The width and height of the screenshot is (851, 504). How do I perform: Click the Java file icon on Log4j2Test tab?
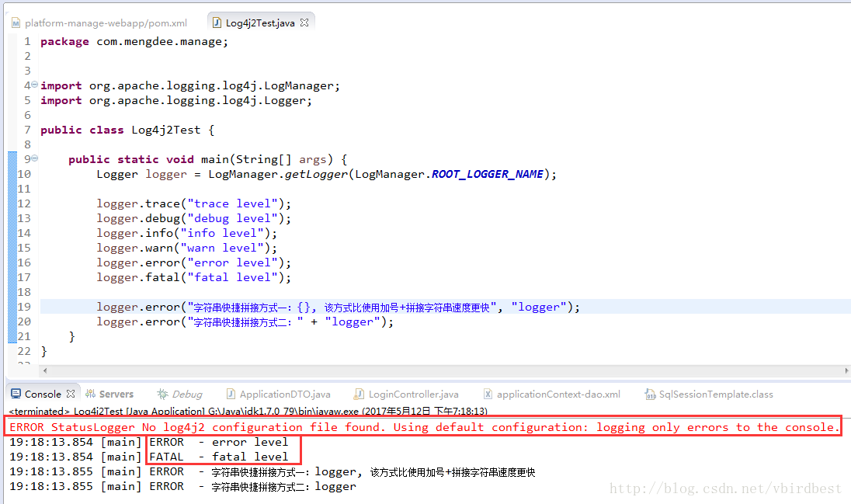pos(217,23)
